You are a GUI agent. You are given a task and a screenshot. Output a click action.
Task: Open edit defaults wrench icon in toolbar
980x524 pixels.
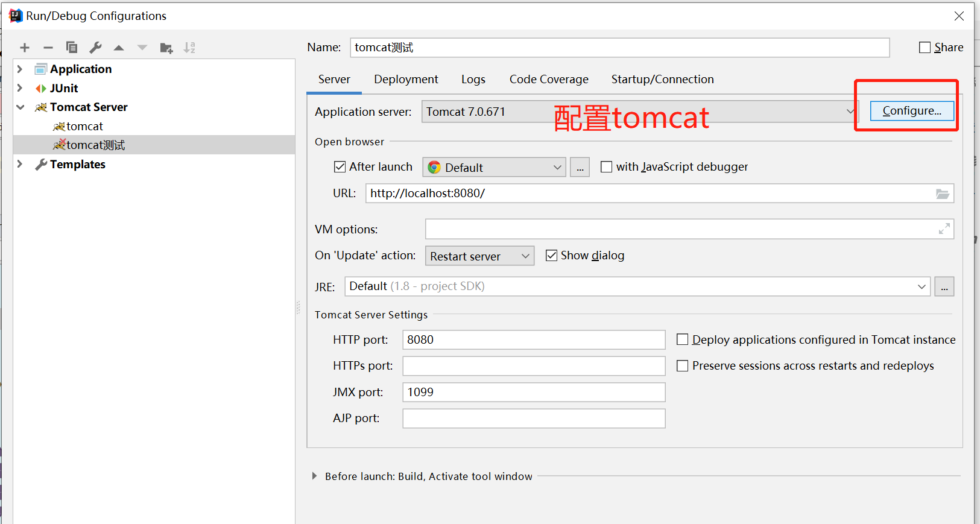[x=95, y=48]
